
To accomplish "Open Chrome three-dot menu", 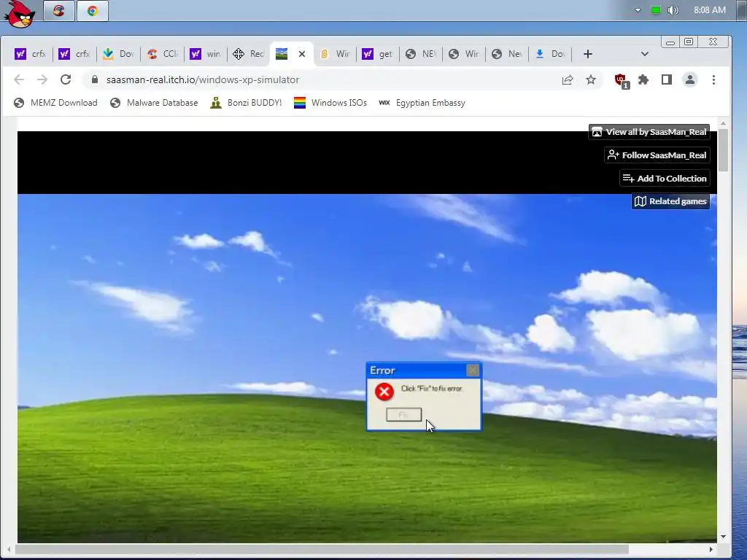I will 713,79.
